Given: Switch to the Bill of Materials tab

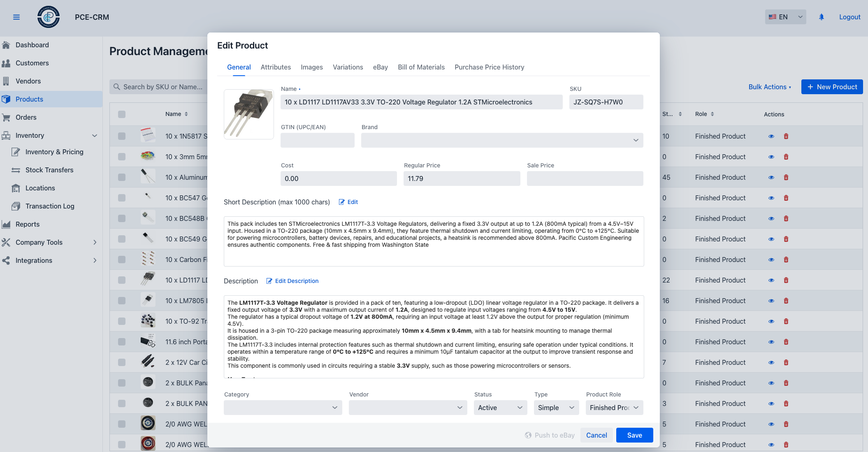Looking at the screenshot, I should click(x=421, y=67).
